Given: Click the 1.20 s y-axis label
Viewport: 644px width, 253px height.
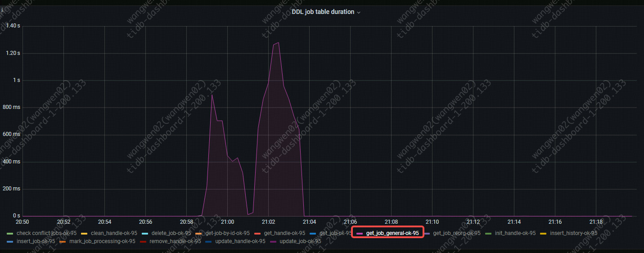Looking at the screenshot, I should pos(13,53).
